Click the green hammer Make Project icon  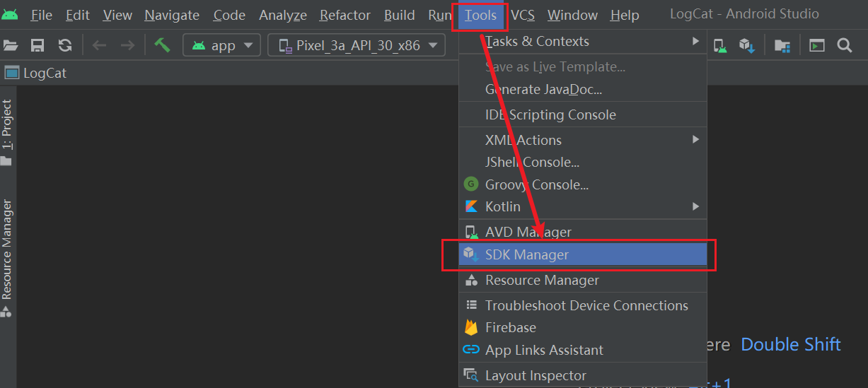tap(163, 46)
